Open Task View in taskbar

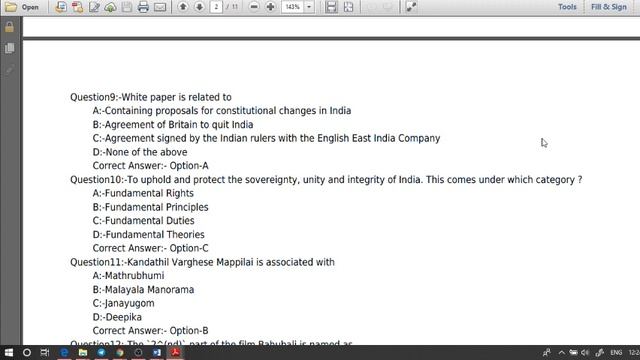pyautogui.click(x=44, y=352)
